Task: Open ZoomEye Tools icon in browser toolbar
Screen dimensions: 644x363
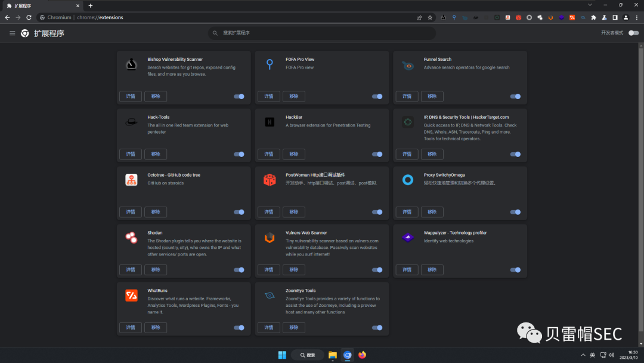Action: (583, 18)
